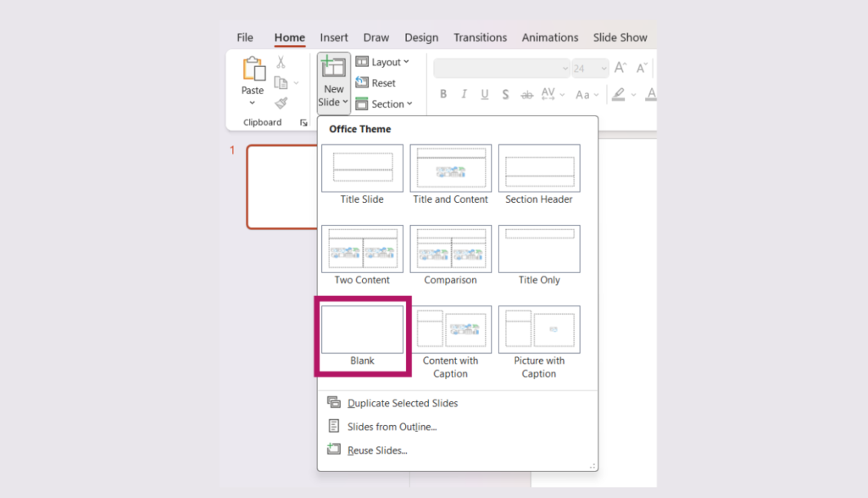Switch to the Home tab

290,37
